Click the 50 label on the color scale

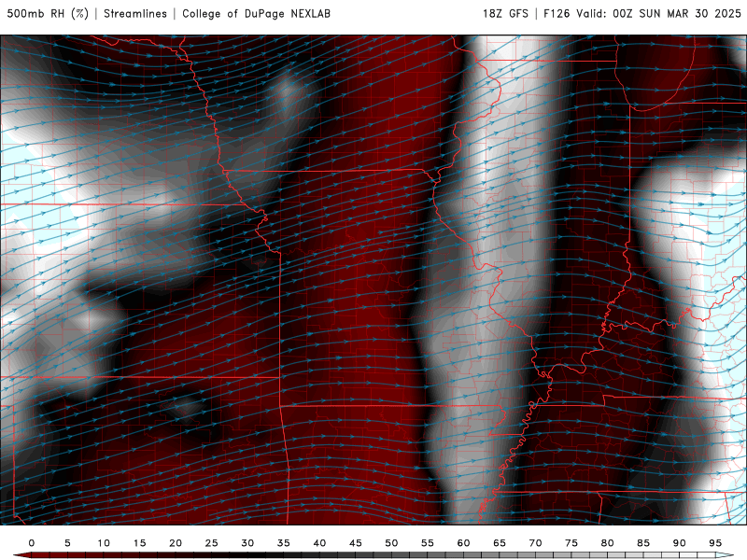point(391,543)
